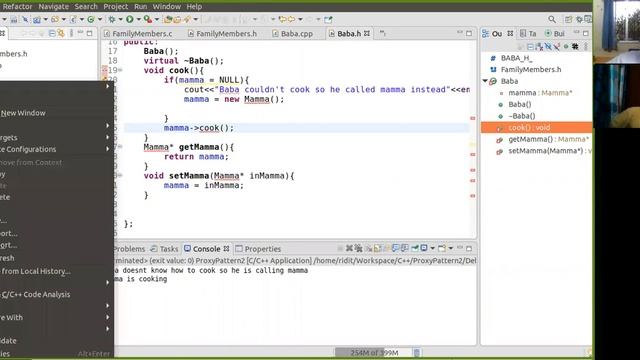Image resolution: width=640 pixels, height=360 pixels.
Task: Collapse the Baba class node in Outline
Action: pos(485,81)
